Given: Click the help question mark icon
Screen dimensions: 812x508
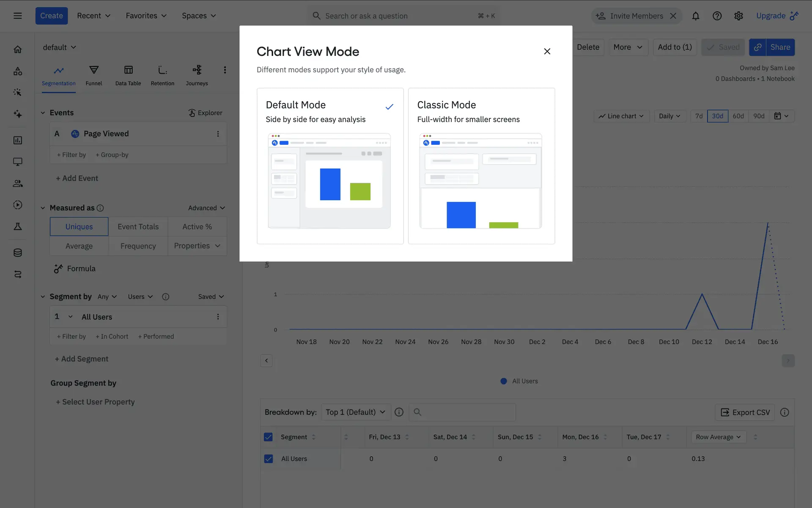Looking at the screenshot, I should (717, 16).
